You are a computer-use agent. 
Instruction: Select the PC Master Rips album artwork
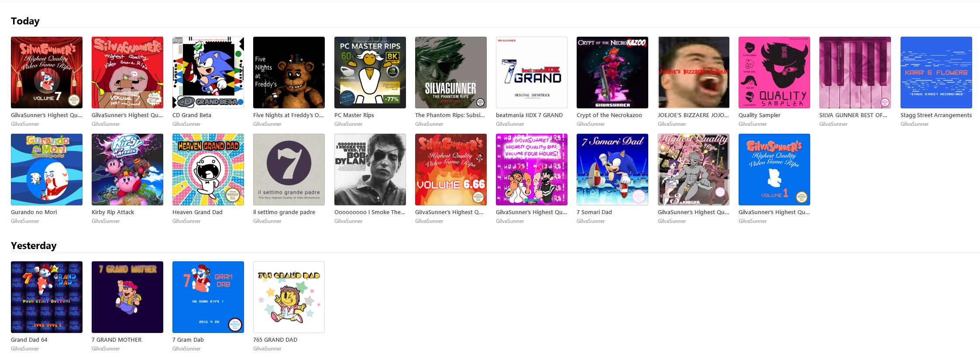click(370, 73)
